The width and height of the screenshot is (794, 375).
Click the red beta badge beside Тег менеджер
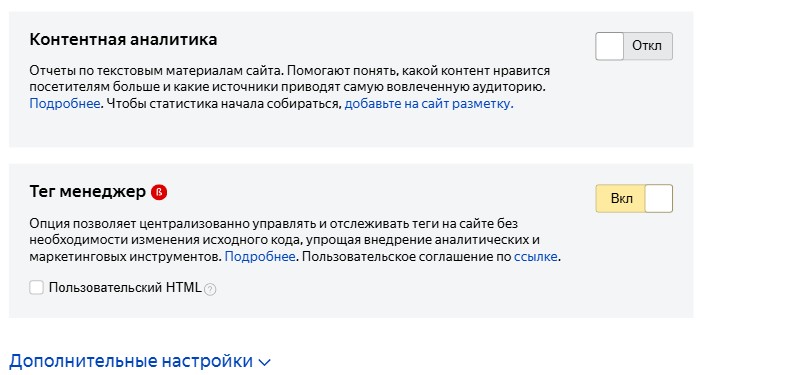(x=159, y=192)
